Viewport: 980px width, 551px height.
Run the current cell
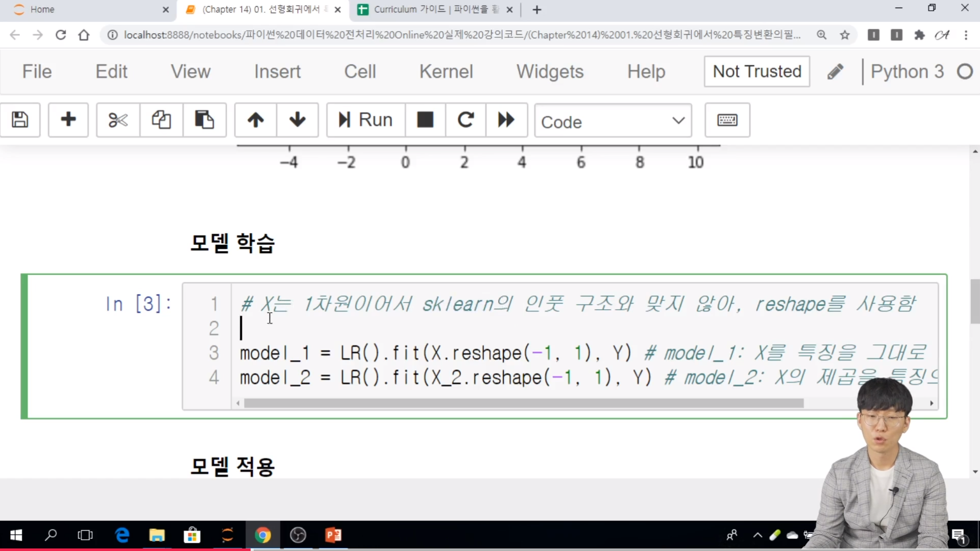[366, 120]
